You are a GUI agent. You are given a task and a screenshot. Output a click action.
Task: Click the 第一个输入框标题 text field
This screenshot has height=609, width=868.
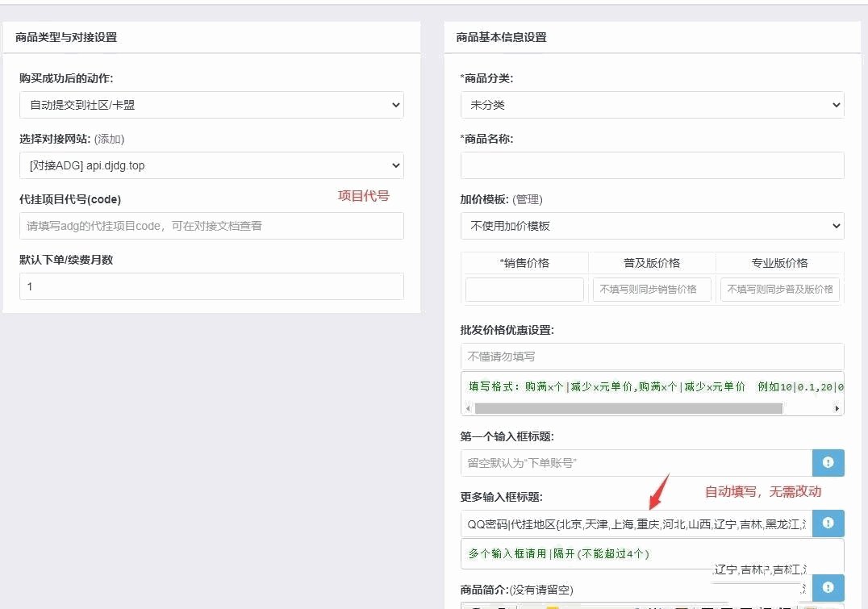click(x=636, y=463)
